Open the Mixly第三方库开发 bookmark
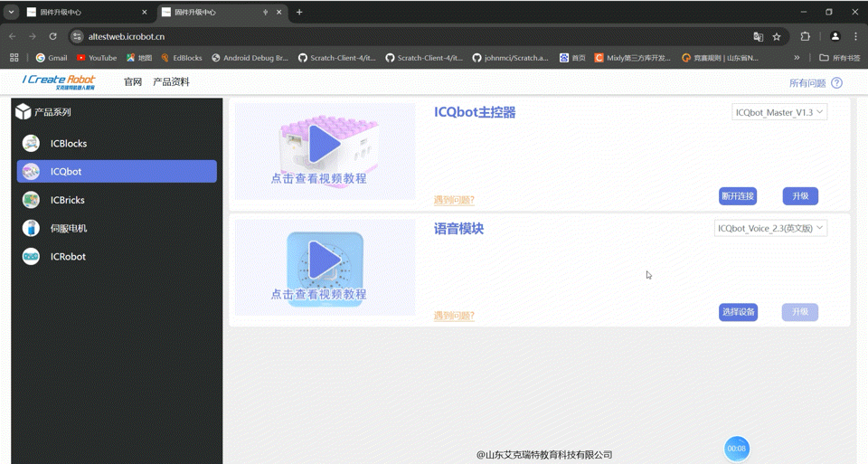Viewport: 868px width, 464px height. (x=632, y=58)
